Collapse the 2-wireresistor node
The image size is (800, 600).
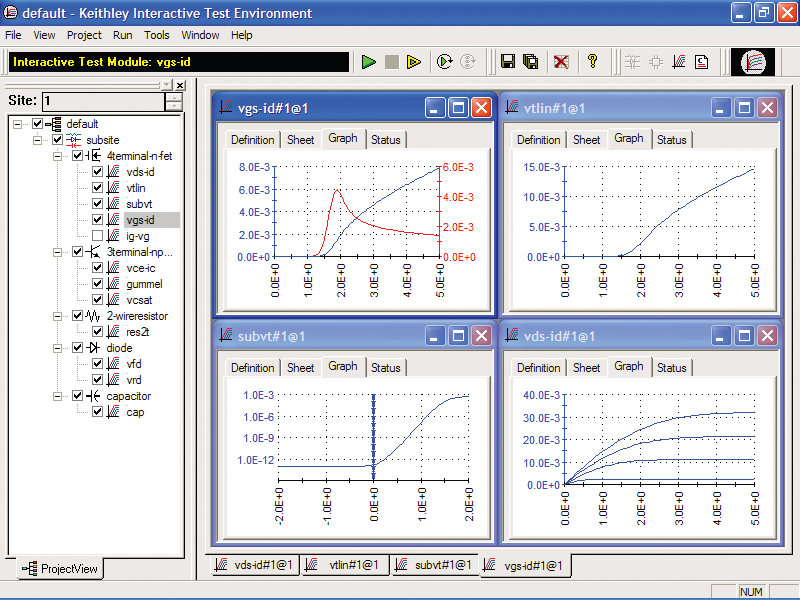pos(57,316)
